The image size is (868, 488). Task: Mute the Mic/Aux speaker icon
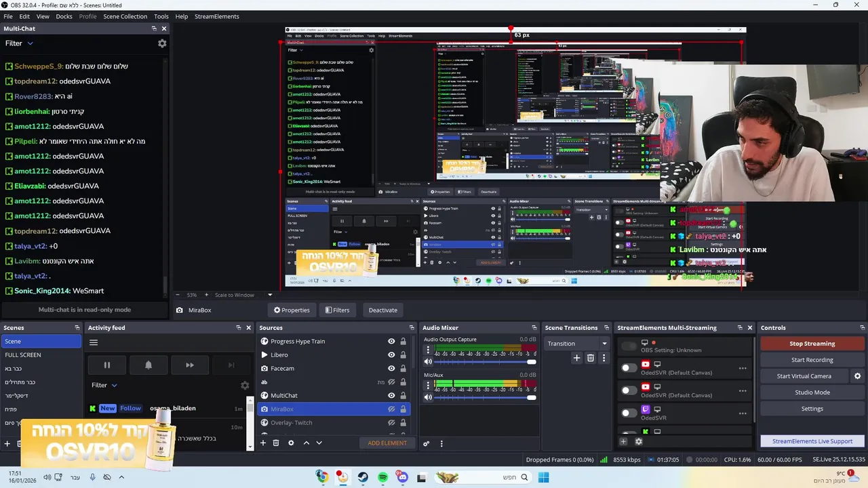tap(428, 397)
